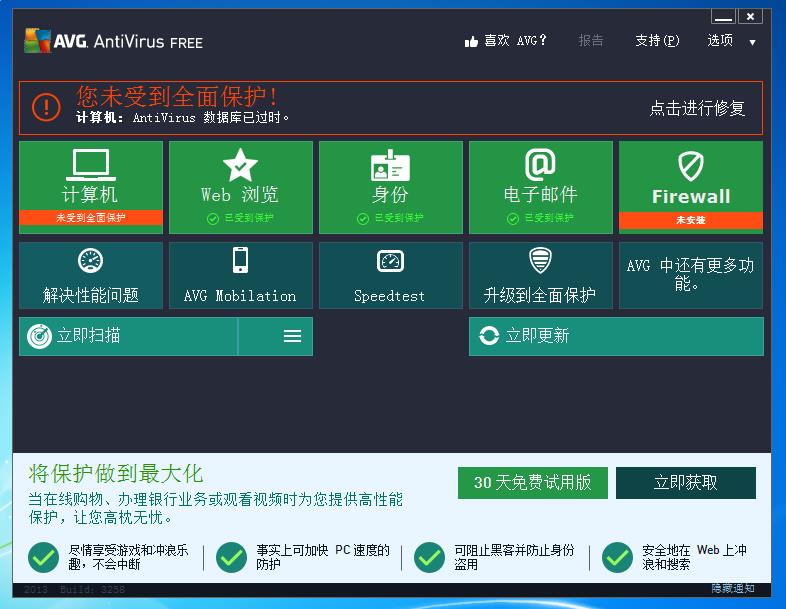Click 升级到全面保护 shield tile
This screenshot has height=609, width=786.
(x=540, y=275)
